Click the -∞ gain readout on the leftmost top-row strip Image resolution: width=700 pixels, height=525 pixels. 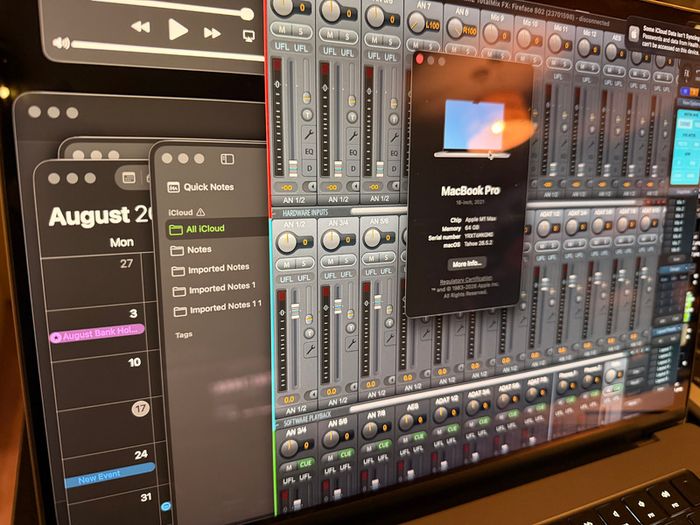coord(286,187)
